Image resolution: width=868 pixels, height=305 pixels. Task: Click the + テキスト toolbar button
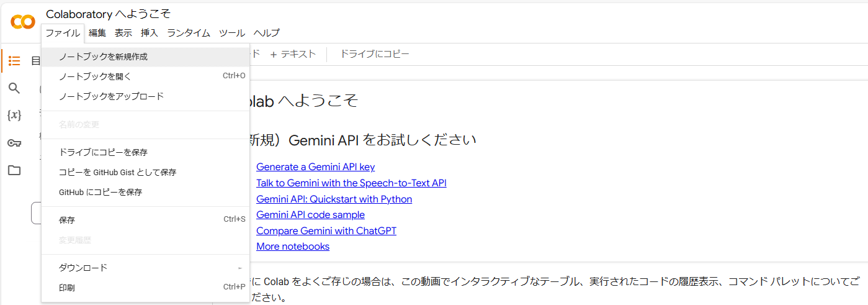293,54
